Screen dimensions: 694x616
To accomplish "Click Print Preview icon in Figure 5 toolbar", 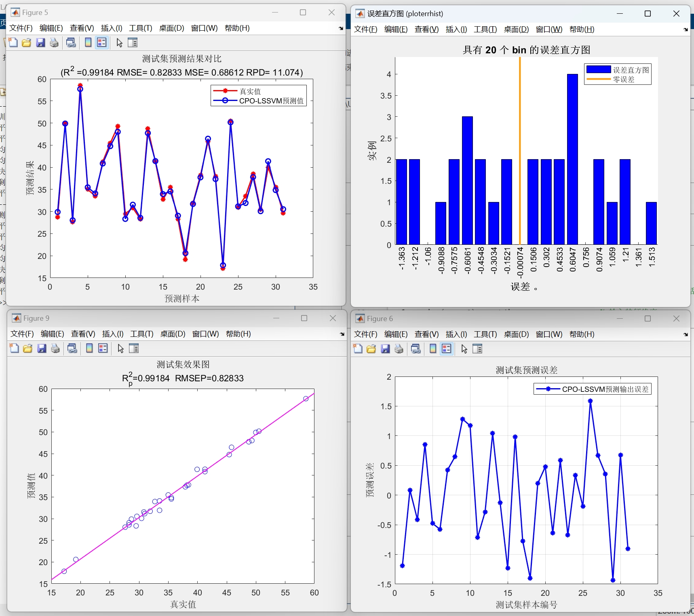I will [71, 42].
